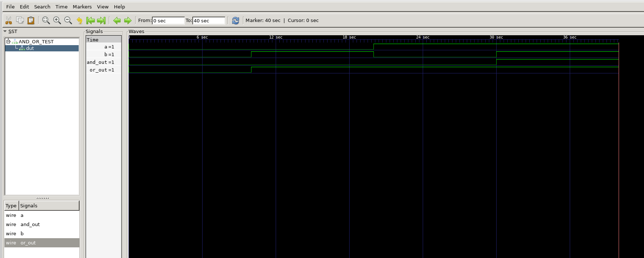Click the Copy traces icon

click(x=20, y=21)
